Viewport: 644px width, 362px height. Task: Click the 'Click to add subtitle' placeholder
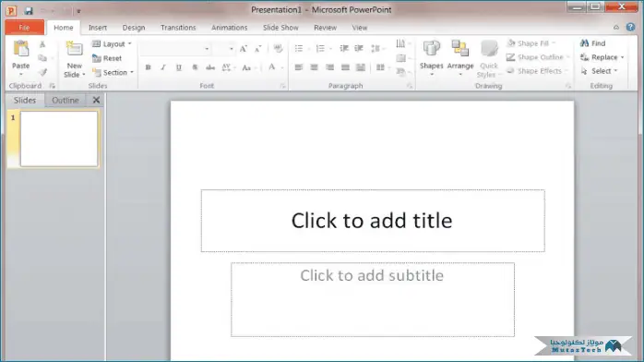point(373,299)
